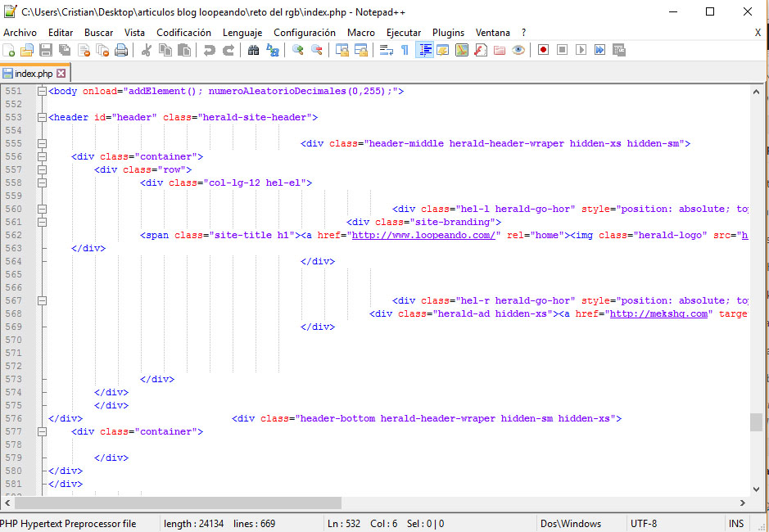Open the Configuración menu
Screen dimensions: 769x532
click(x=305, y=33)
